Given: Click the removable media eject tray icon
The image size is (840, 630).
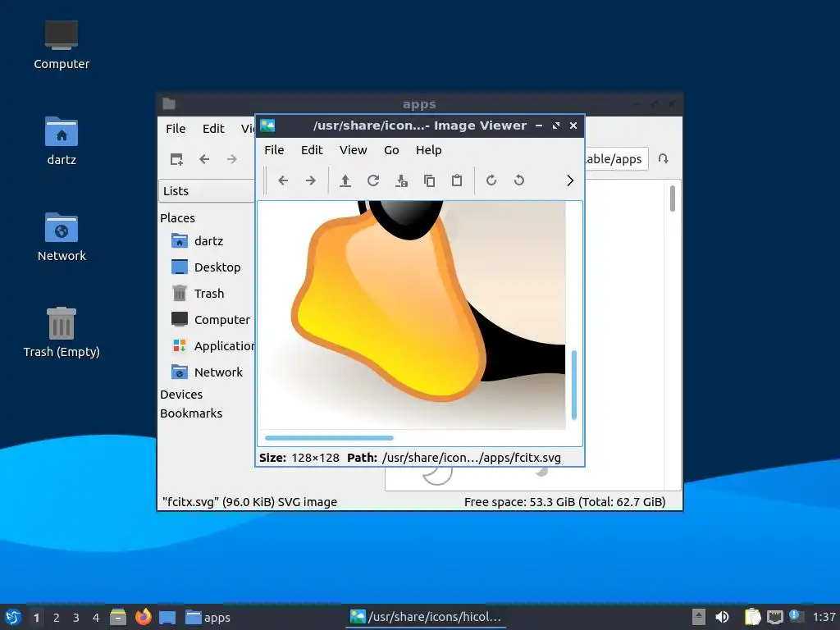Looking at the screenshot, I should (699, 617).
